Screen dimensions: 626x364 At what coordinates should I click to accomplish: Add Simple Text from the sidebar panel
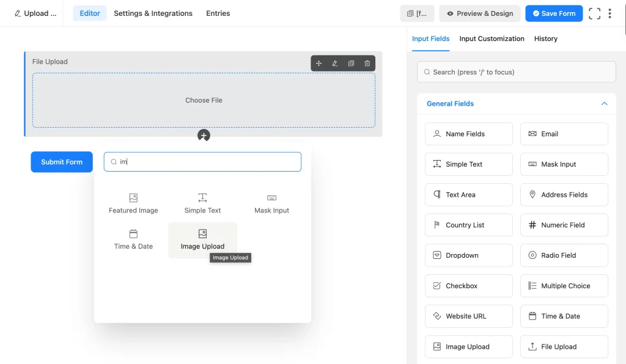(x=469, y=164)
